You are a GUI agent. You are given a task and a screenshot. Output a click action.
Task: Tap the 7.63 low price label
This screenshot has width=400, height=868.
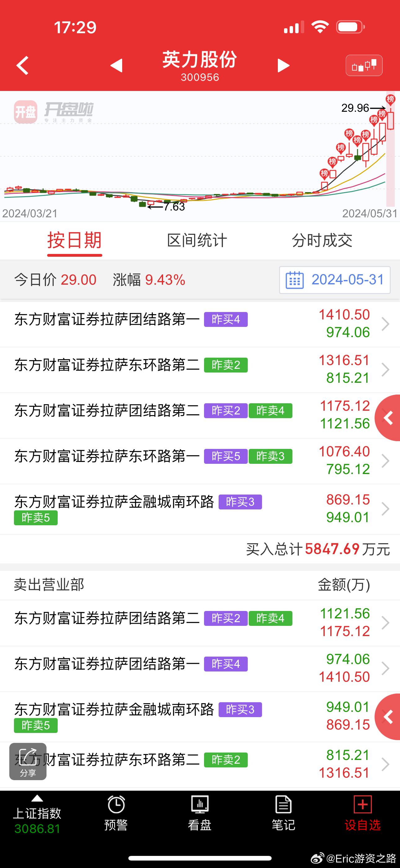click(x=174, y=206)
